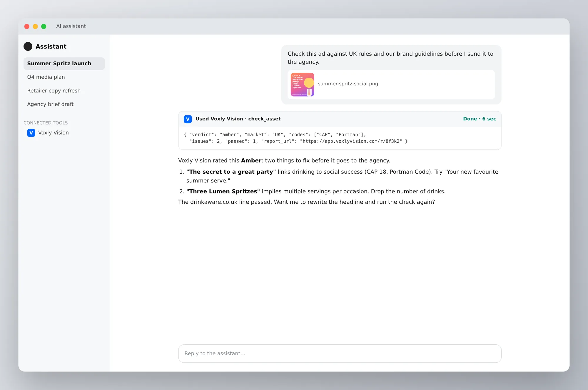
Task: Click the Voxly icon in tool call header
Action: point(188,119)
